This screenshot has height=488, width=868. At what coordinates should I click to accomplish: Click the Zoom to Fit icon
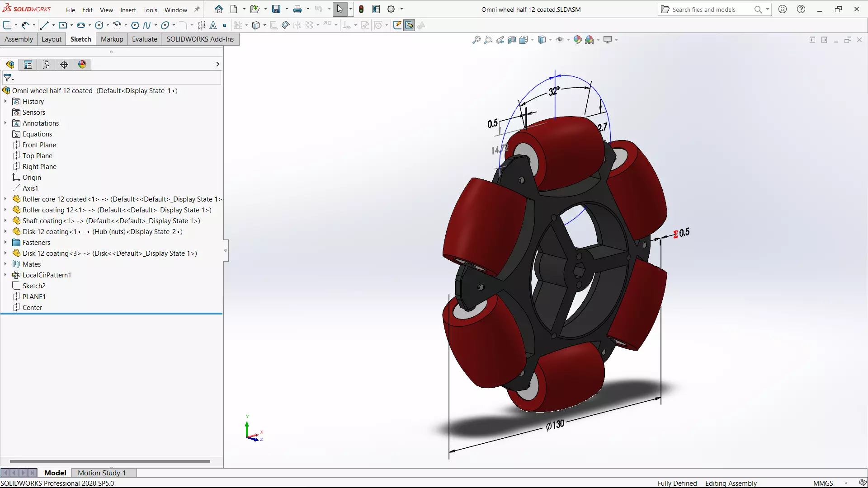pos(476,40)
